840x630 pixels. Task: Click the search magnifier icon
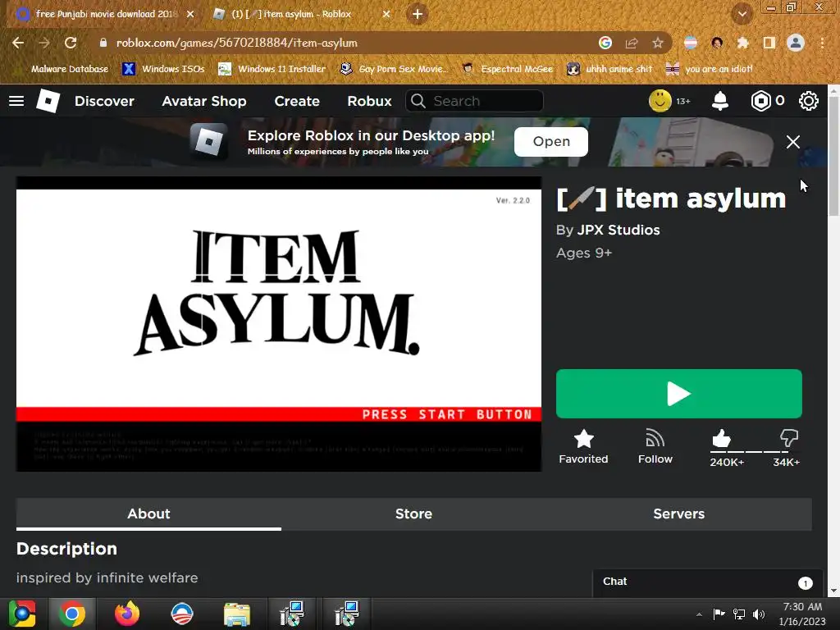click(418, 101)
